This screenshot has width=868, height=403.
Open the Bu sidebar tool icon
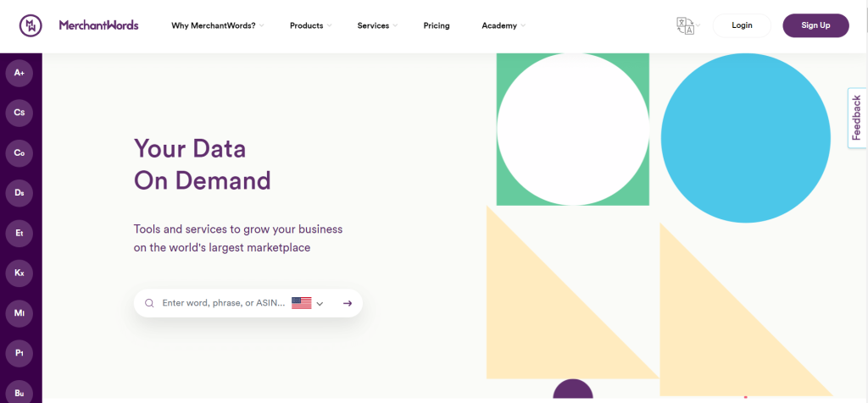pos(19,391)
